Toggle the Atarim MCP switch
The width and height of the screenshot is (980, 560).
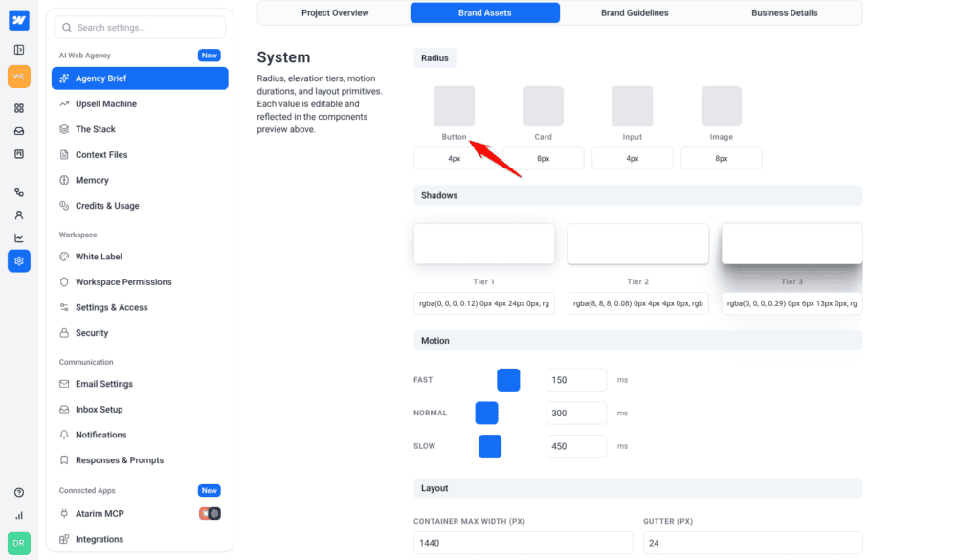210,514
